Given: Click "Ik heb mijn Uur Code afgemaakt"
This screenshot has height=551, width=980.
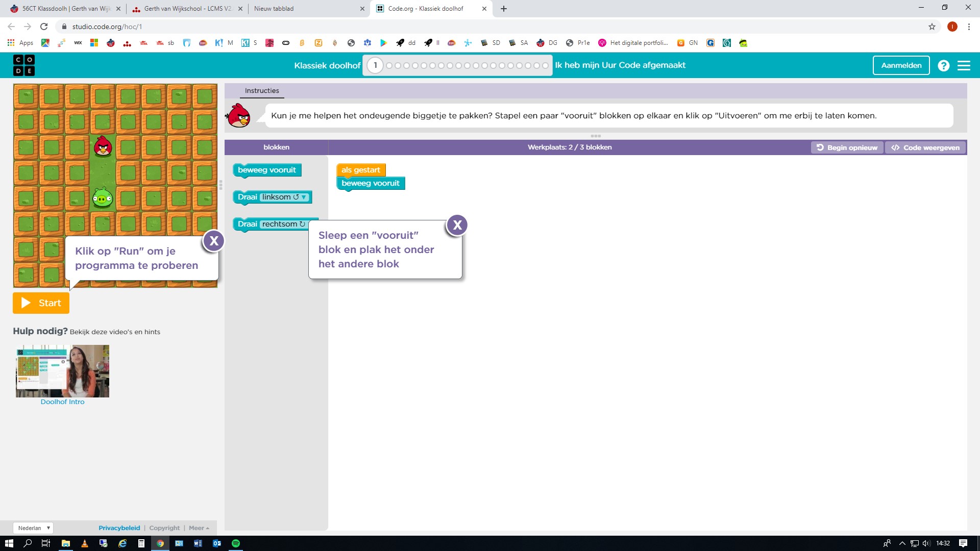Looking at the screenshot, I should (x=620, y=65).
